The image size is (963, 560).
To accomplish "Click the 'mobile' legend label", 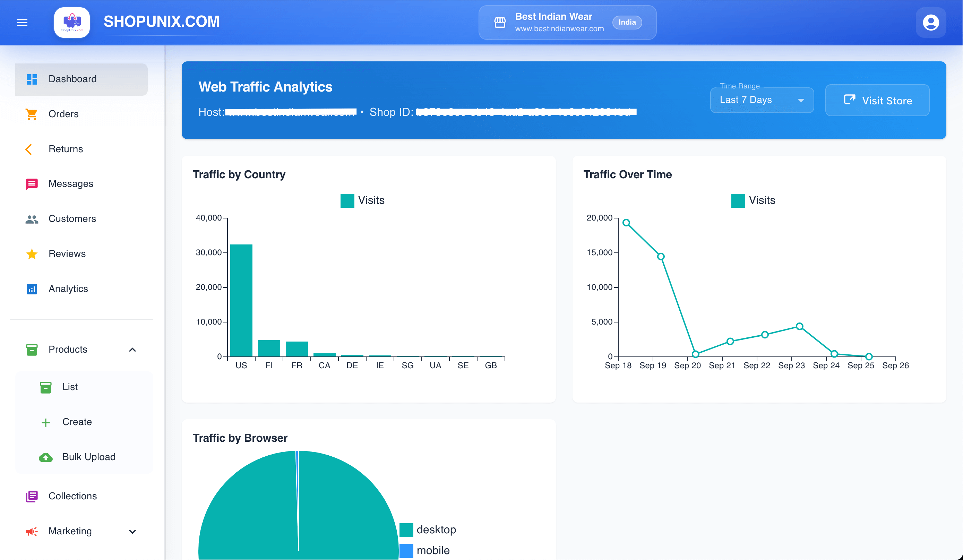I will point(433,551).
